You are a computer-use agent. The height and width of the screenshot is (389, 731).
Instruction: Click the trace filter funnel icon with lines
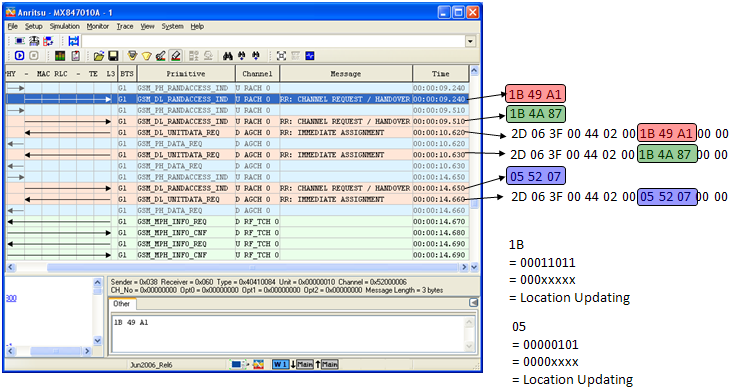132,56
